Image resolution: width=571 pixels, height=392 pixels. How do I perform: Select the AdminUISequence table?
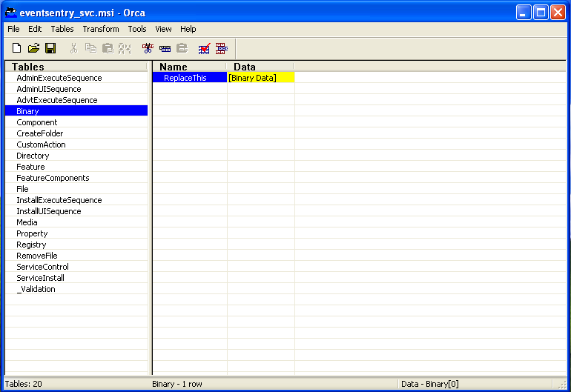[76, 89]
